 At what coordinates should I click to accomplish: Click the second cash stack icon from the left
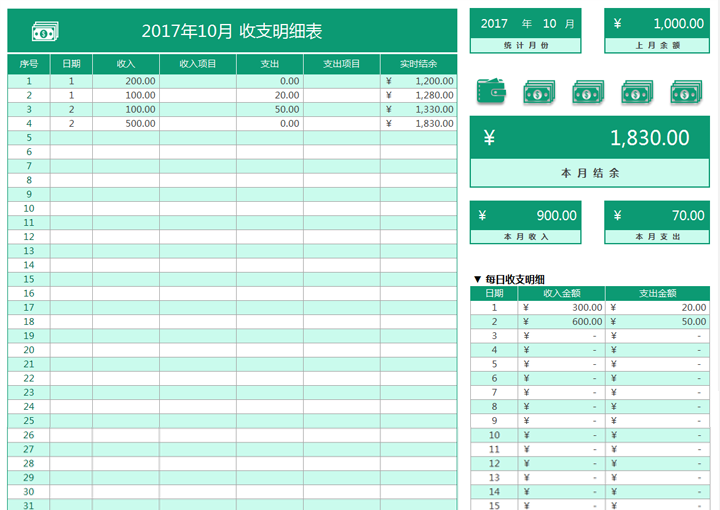(587, 93)
